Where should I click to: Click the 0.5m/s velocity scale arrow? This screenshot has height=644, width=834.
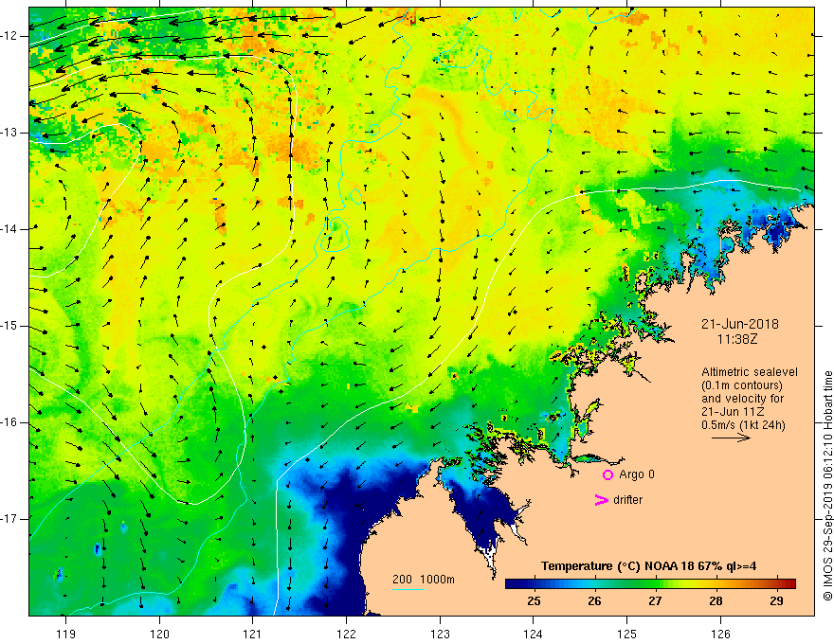click(x=731, y=438)
